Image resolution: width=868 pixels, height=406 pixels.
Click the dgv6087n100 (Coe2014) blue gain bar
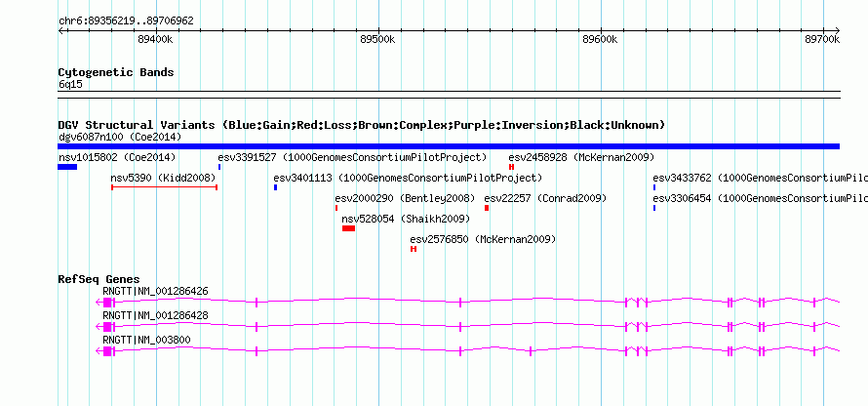(x=449, y=146)
